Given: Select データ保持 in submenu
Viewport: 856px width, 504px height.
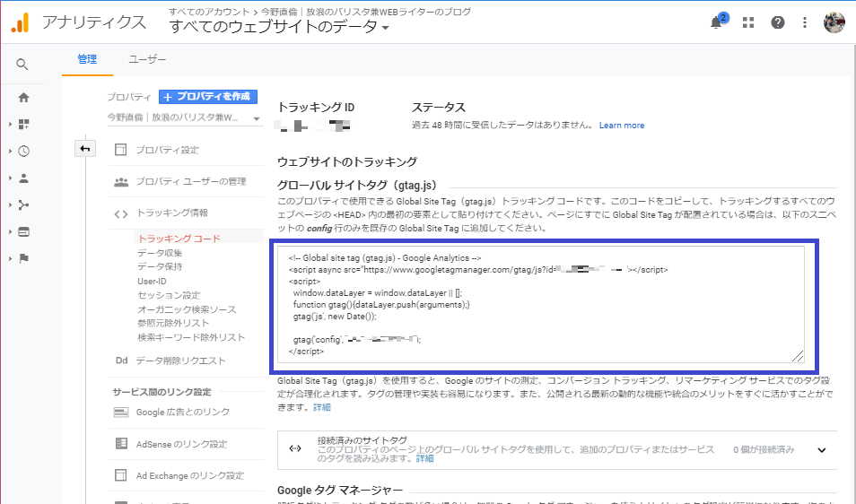Looking at the screenshot, I should click(x=160, y=266).
